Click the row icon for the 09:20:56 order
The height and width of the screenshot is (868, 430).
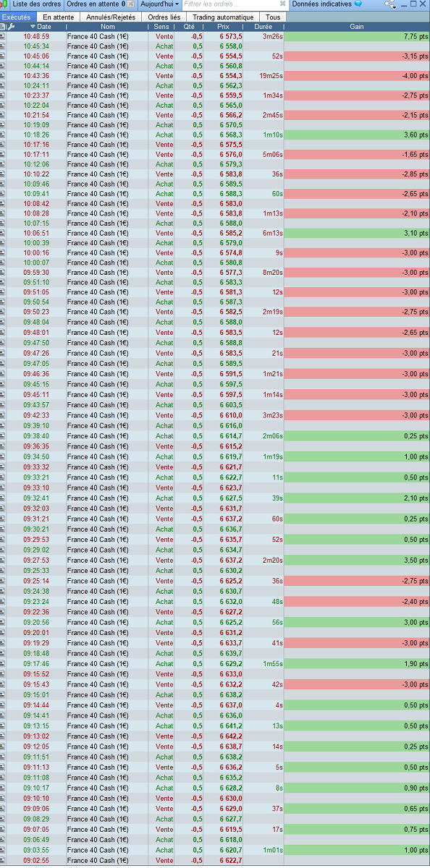pos(3,622)
